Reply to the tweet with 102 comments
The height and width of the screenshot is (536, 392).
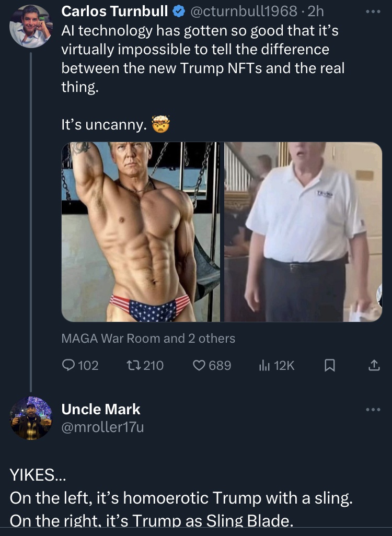(69, 366)
